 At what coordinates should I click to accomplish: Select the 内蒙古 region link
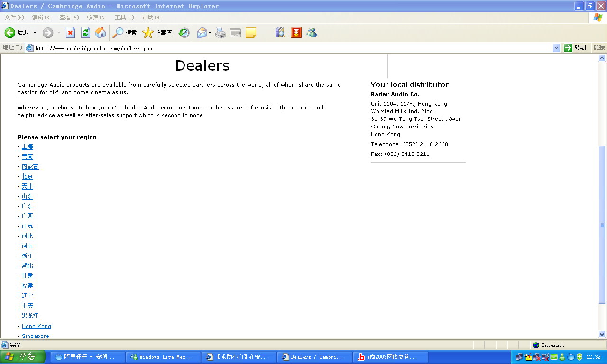pyautogui.click(x=30, y=166)
